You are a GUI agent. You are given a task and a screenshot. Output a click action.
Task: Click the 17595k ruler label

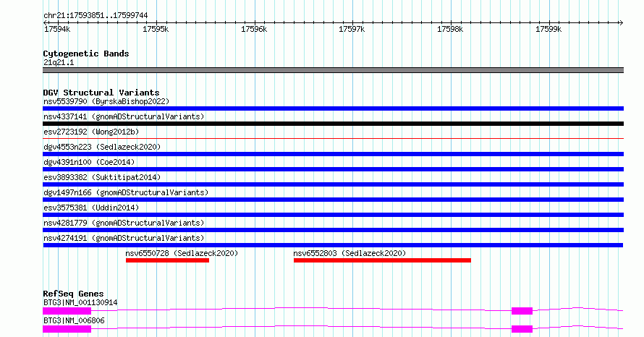coord(156,29)
